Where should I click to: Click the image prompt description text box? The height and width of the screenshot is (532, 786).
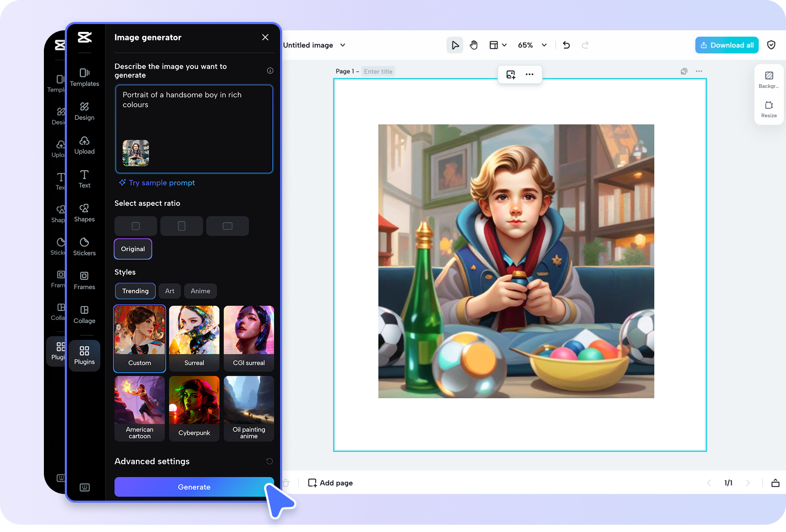coord(194,129)
